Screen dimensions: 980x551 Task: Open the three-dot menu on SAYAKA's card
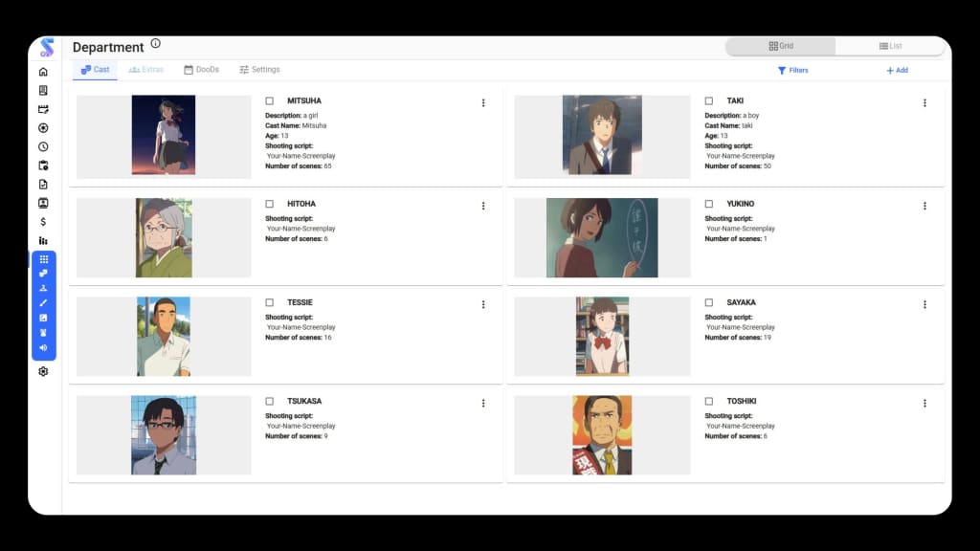tap(924, 304)
